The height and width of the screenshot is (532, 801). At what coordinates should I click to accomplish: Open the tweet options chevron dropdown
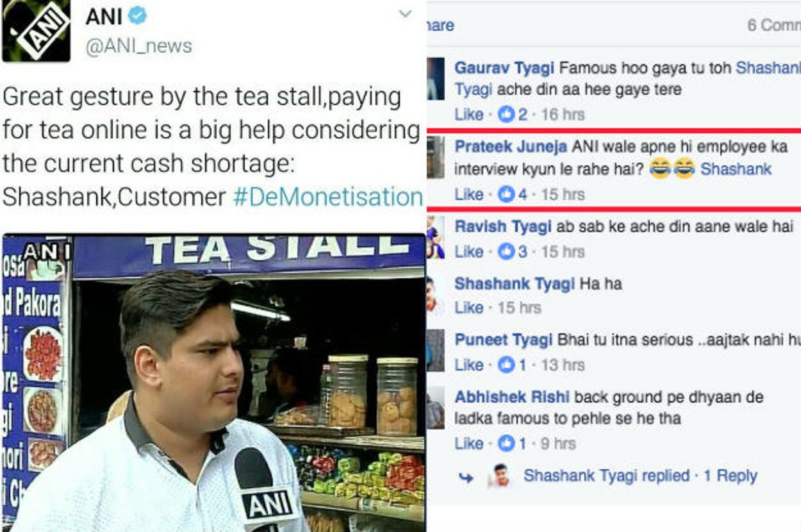point(405,14)
